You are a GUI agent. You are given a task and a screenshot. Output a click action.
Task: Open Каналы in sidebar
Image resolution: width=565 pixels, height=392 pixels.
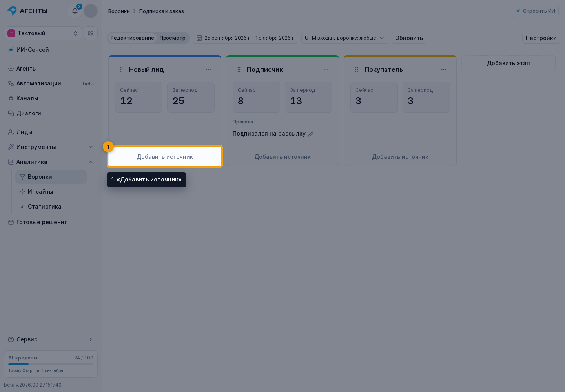(x=51, y=98)
